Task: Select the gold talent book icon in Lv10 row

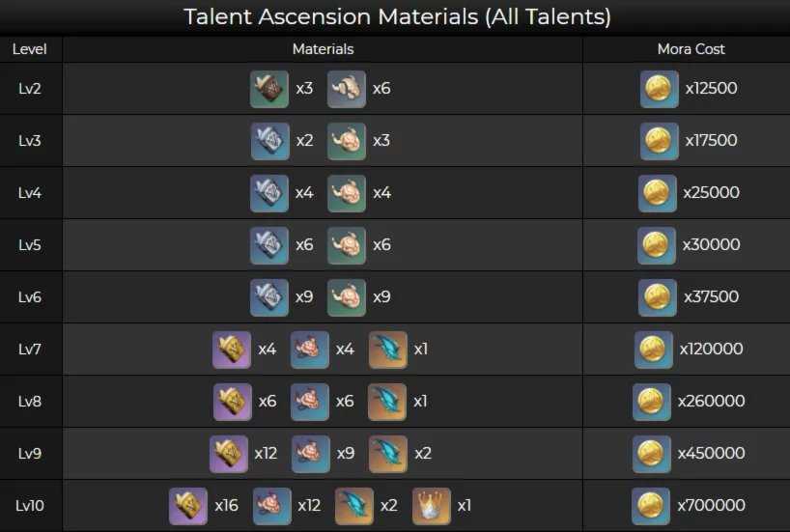Action: pyautogui.click(x=188, y=506)
